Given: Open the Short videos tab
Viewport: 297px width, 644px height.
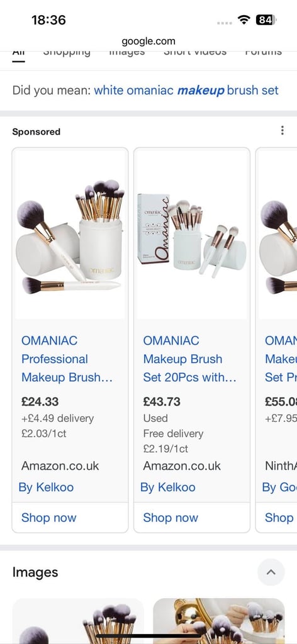Looking at the screenshot, I should click(x=194, y=53).
